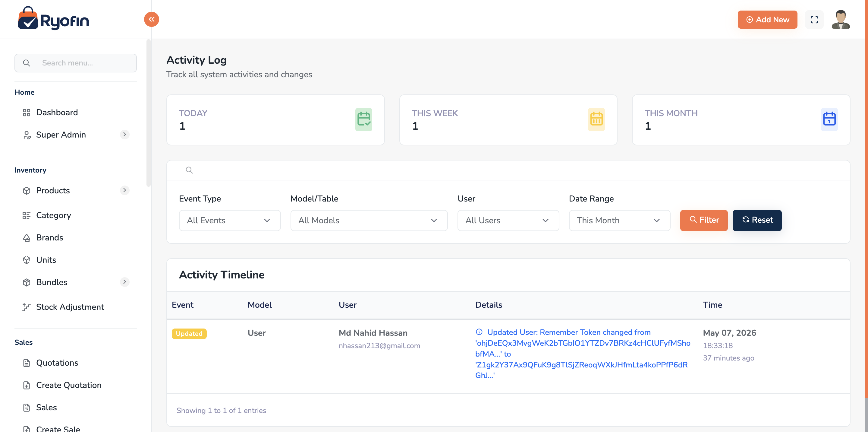Click the This Week yellow calendar icon
Image resolution: width=868 pixels, height=432 pixels.
[596, 119]
